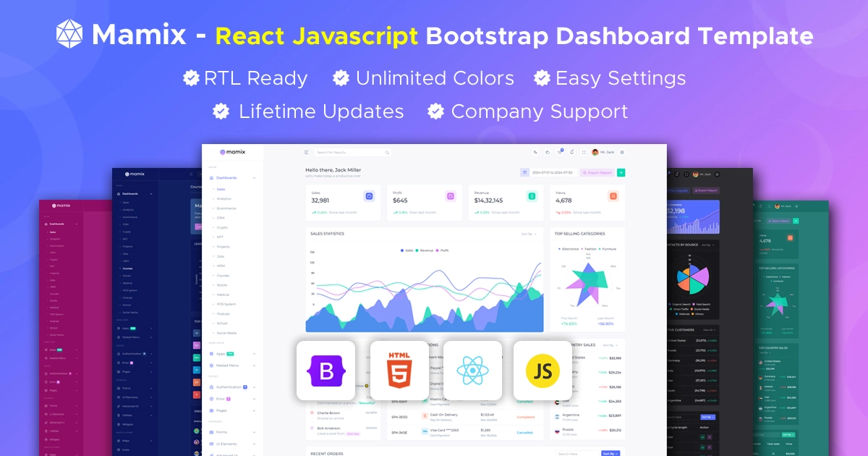Screen dimensions: 868x456
Task: Click Export Report button in dark dashboard
Action: point(705,190)
